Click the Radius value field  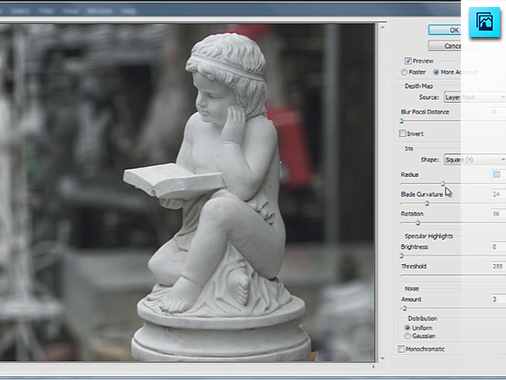tap(498, 174)
